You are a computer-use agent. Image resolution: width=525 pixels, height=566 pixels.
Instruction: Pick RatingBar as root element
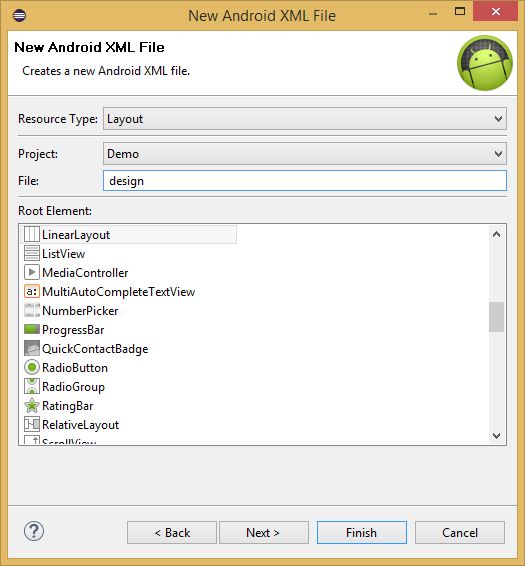tap(68, 406)
